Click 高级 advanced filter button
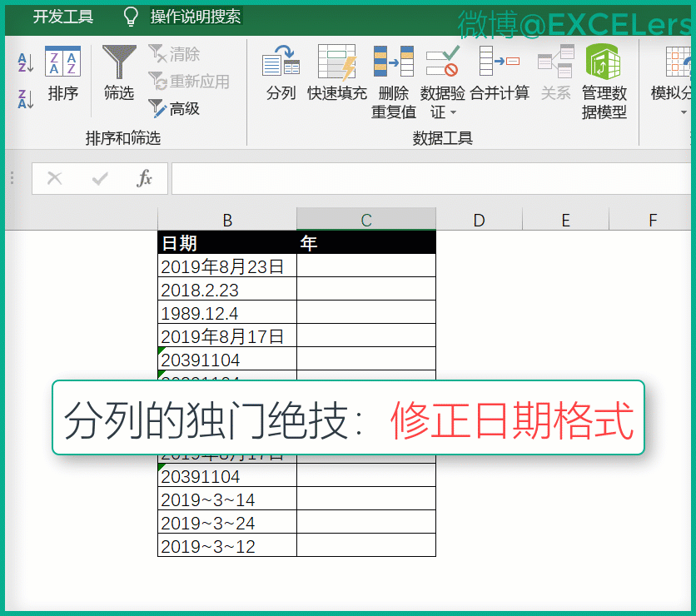Viewport: 696px width, 616px height. (174, 108)
